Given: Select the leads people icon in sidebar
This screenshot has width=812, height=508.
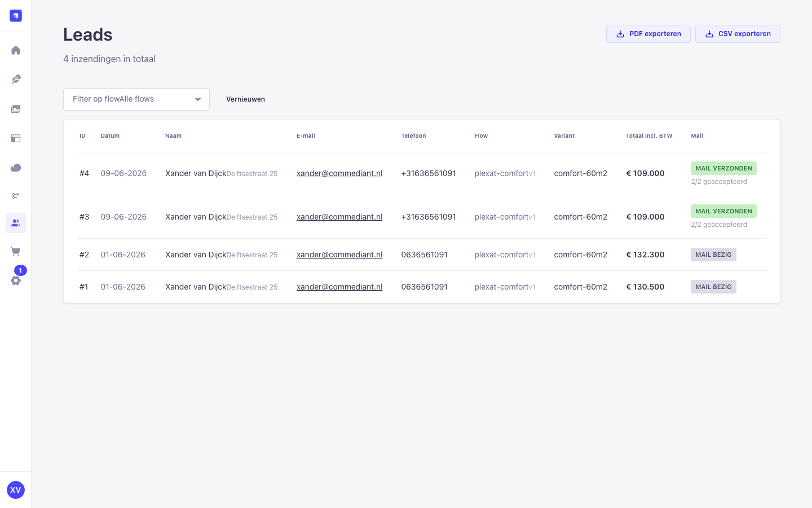Looking at the screenshot, I should 16,223.
